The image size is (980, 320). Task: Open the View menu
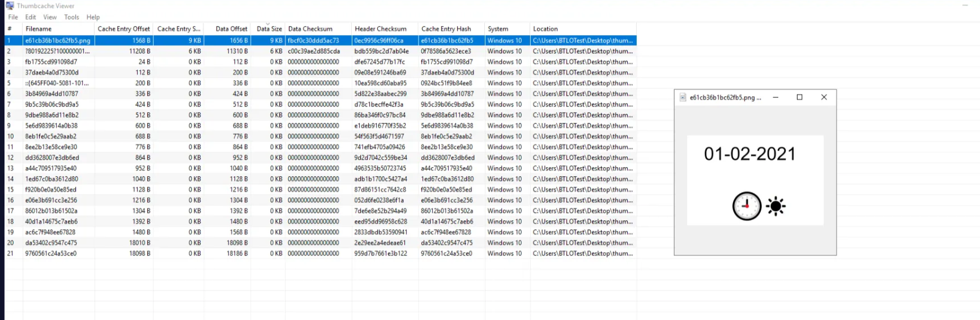coord(50,17)
